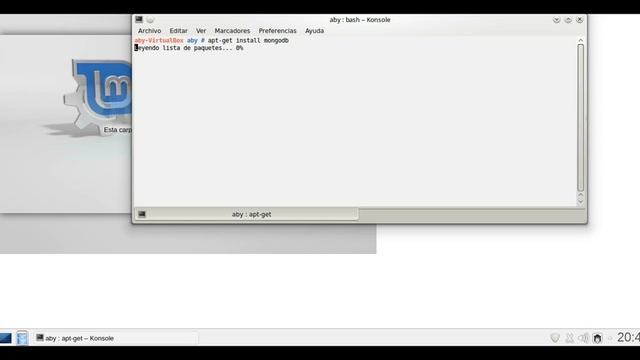The image size is (640, 360).
Task: Select the 'aby : apt-get' terminal tab
Action: click(247, 214)
